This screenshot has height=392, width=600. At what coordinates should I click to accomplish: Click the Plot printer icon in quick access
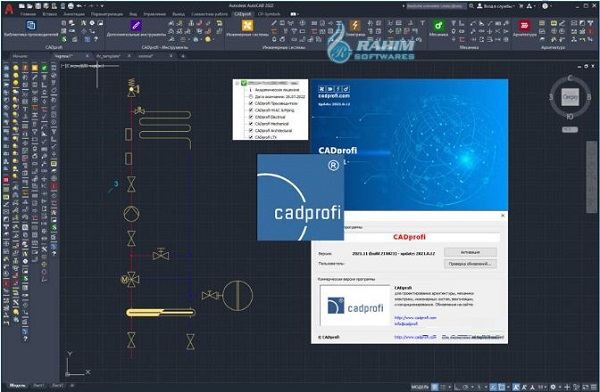coord(71,6)
